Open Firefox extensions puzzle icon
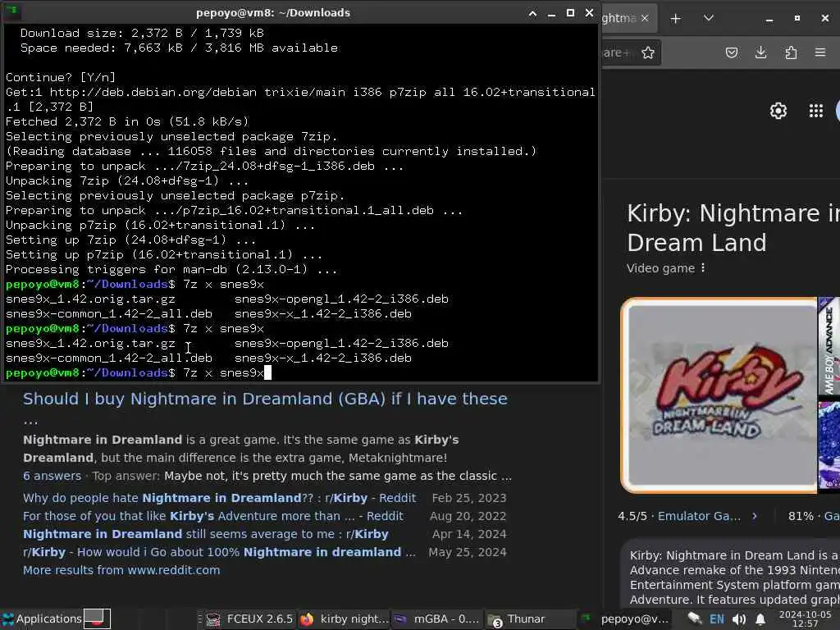This screenshot has width=840, height=630. click(x=791, y=52)
